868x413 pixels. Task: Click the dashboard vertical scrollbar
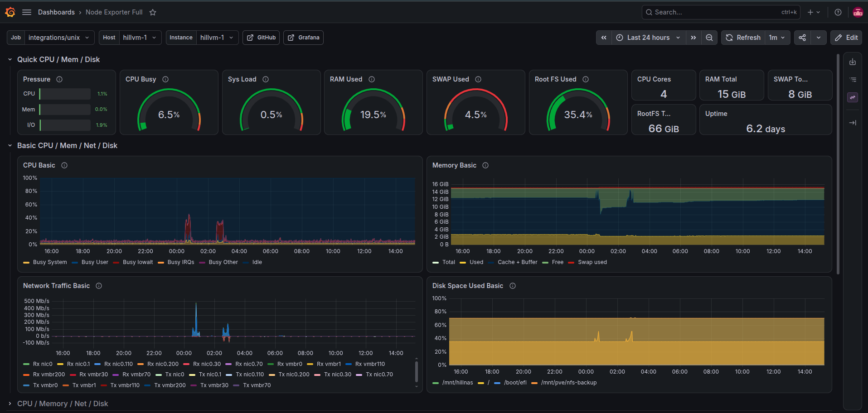coord(838,164)
